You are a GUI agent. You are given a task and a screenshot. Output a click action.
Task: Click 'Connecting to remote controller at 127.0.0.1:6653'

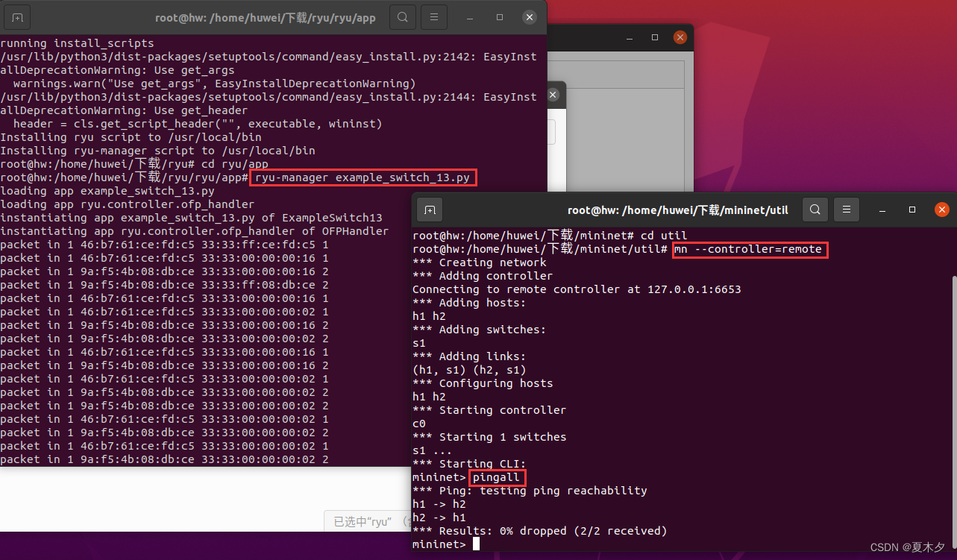tap(577, 289)
